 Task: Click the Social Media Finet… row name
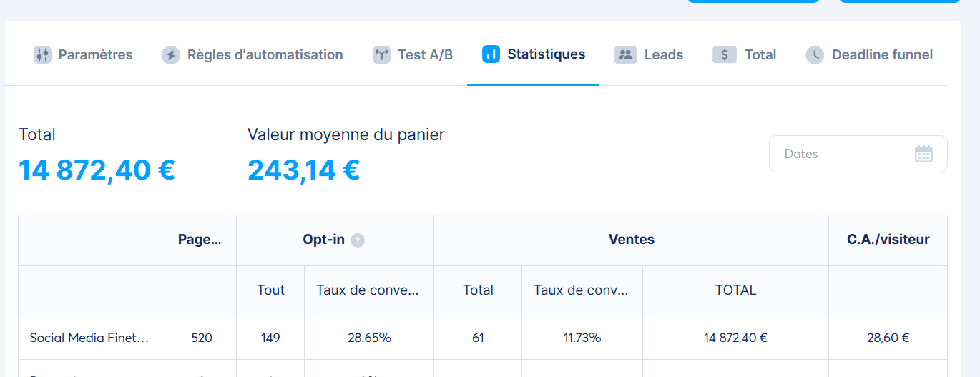[x=89, y=338]
